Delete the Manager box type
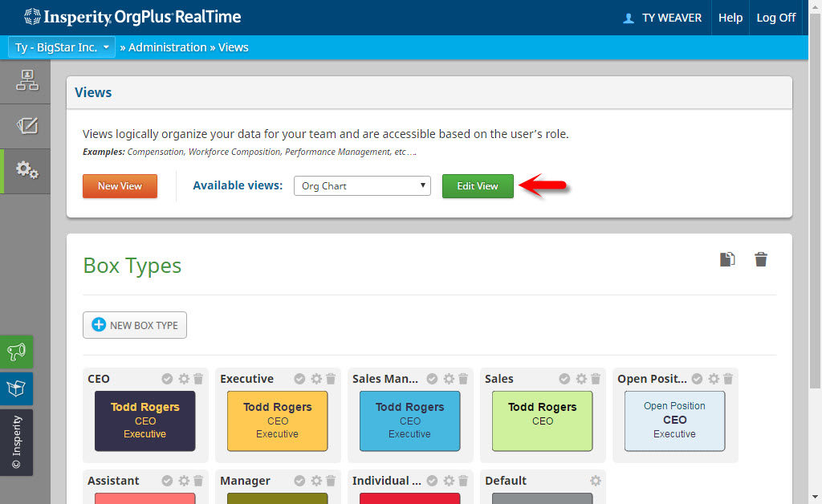822x504 pixels. 331,481
